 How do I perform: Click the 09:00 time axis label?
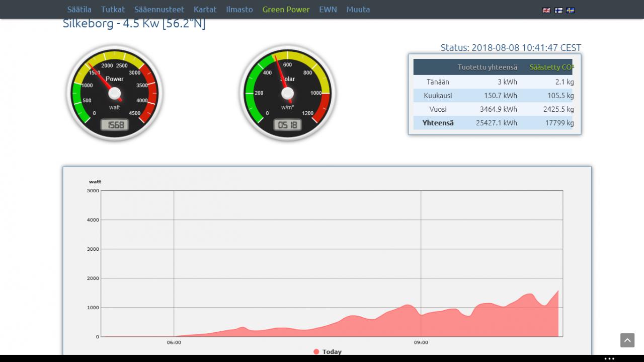click(x=421, y=343)
